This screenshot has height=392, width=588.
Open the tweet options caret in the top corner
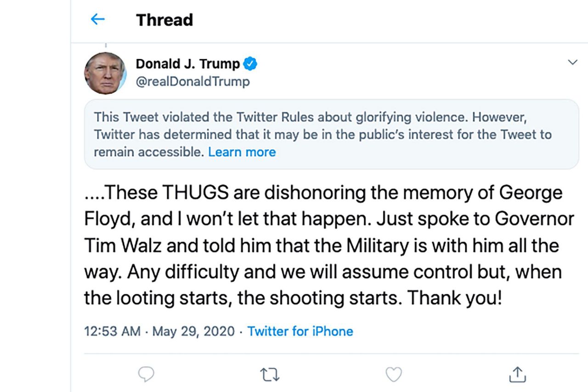pos(572,62)
